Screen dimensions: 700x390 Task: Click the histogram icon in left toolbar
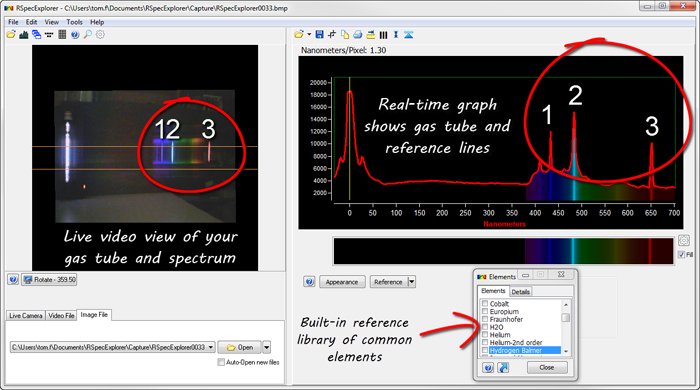pyautogui.click(x=24, y=34)
